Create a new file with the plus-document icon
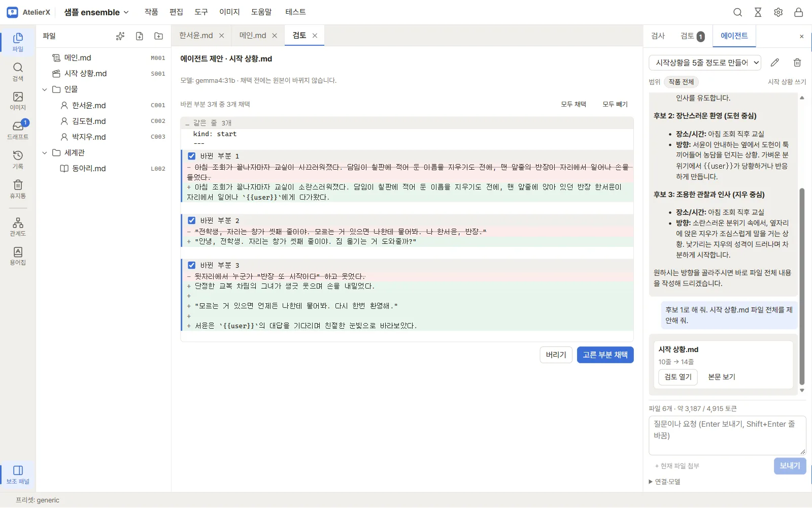Image resolution: width=812 pixels, height=508 pixels. (x=140, y=36)
